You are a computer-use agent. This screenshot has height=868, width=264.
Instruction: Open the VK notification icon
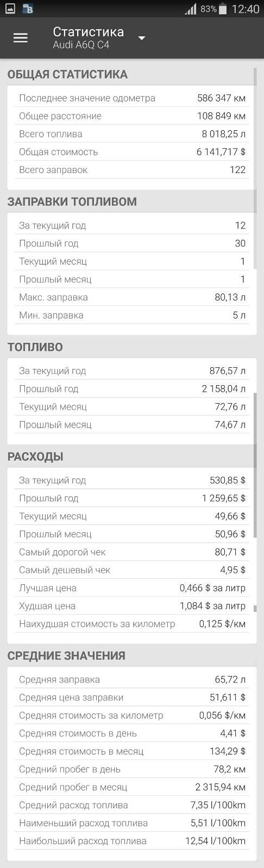(28, 9)
